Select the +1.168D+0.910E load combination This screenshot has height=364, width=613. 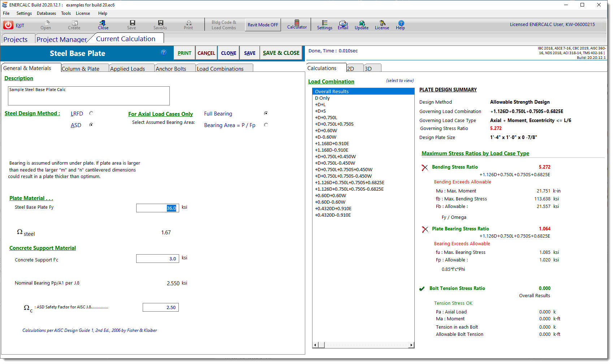point(363,144)
